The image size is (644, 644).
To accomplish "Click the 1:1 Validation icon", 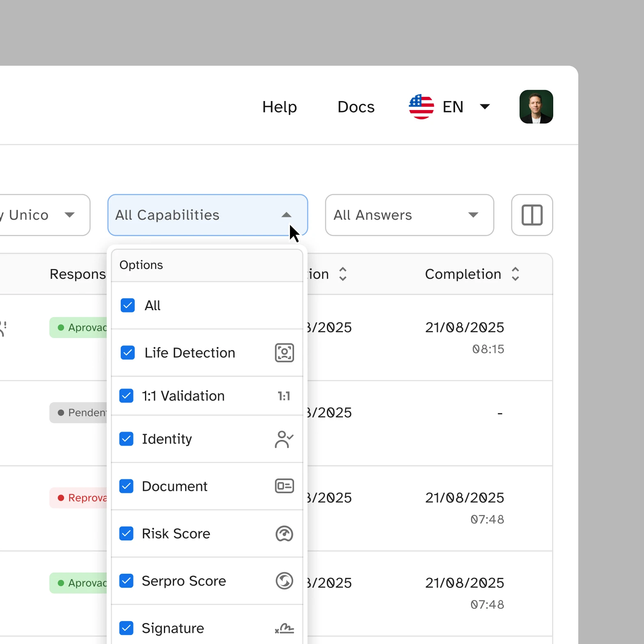I will [284, 396].
